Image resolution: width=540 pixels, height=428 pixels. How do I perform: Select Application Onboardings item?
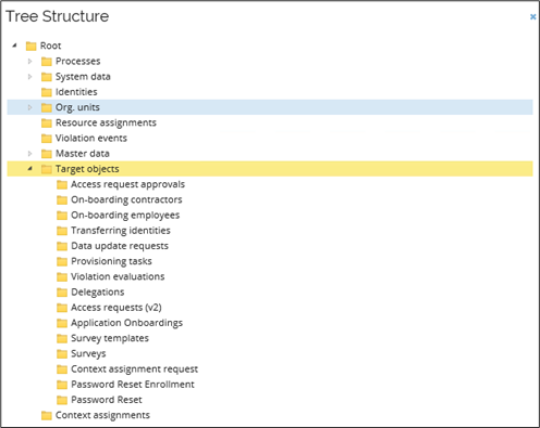tap(127, 323)
